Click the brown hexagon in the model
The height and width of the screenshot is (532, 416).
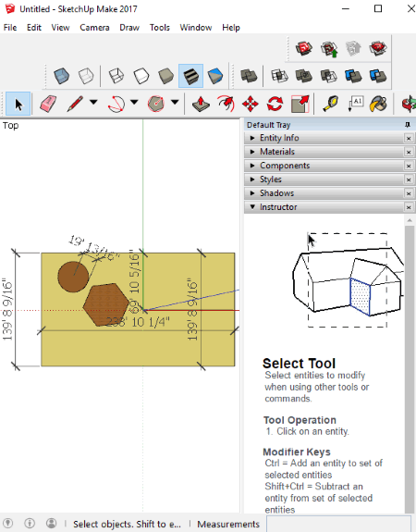pyautogui.click(x=106, y=304)
